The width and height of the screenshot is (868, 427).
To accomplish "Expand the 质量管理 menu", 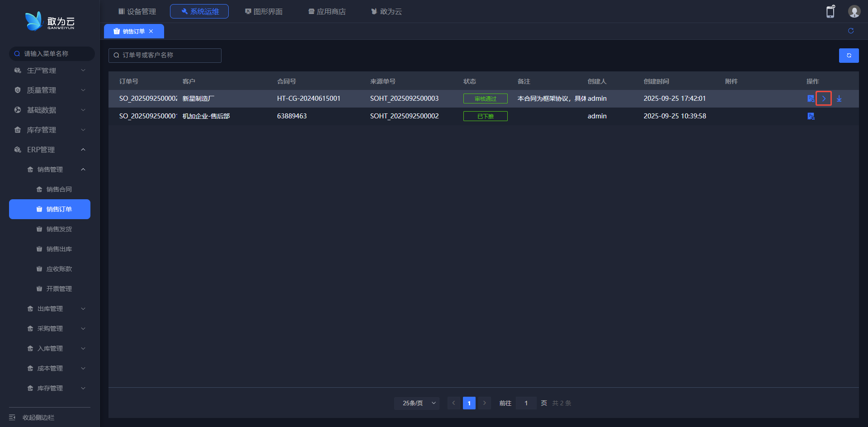I will click(50, 90).
